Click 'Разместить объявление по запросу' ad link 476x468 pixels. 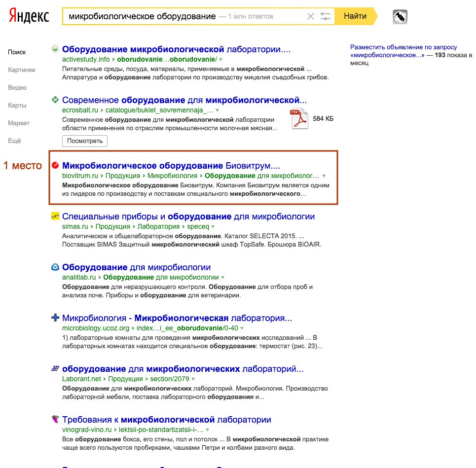click(403, 51)
